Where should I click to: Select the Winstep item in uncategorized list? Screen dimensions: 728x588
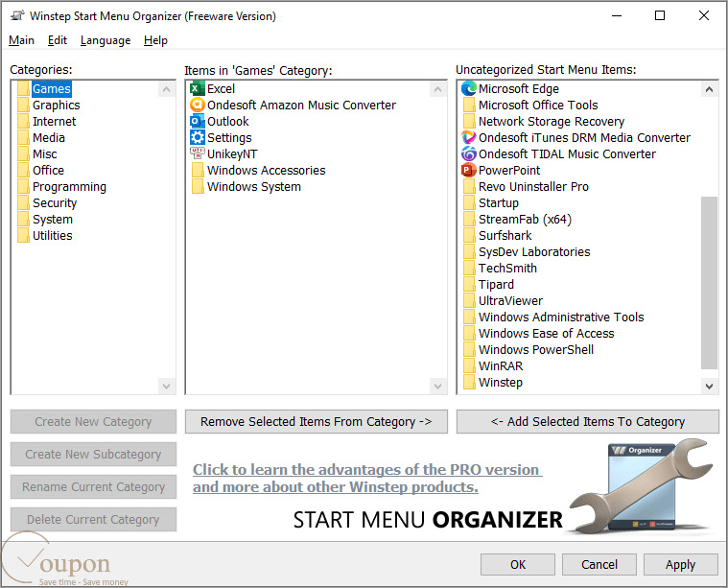501,382
